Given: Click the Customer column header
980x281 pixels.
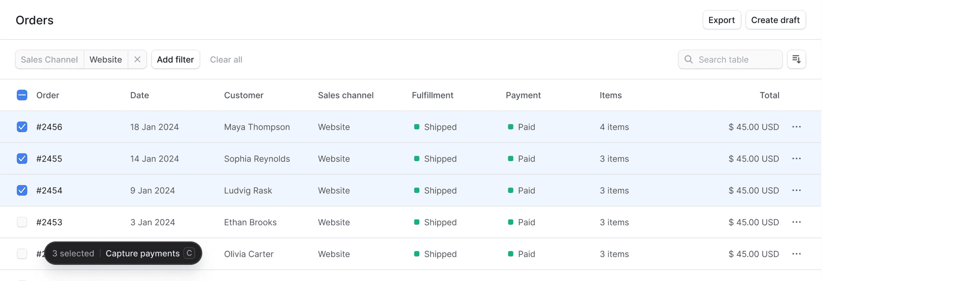Looking at the screenshot, I should pyautogui.click(x=244, y=95).
